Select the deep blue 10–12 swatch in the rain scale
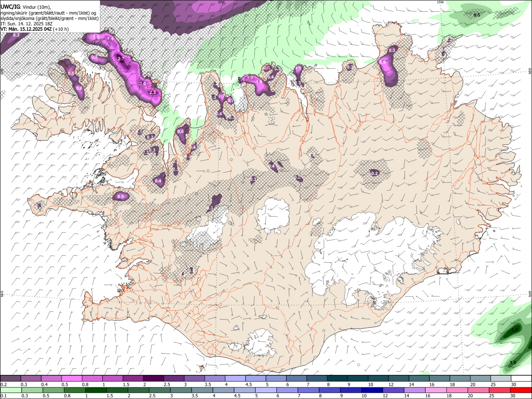Image resolution: width=532 pixels, height=399 pixels. (x=372, y=390)
